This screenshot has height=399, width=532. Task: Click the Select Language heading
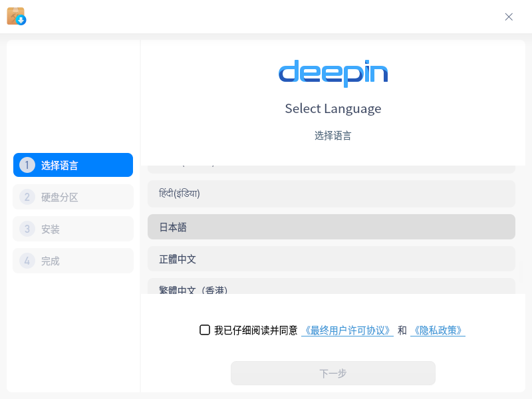[x=333, y=108]
